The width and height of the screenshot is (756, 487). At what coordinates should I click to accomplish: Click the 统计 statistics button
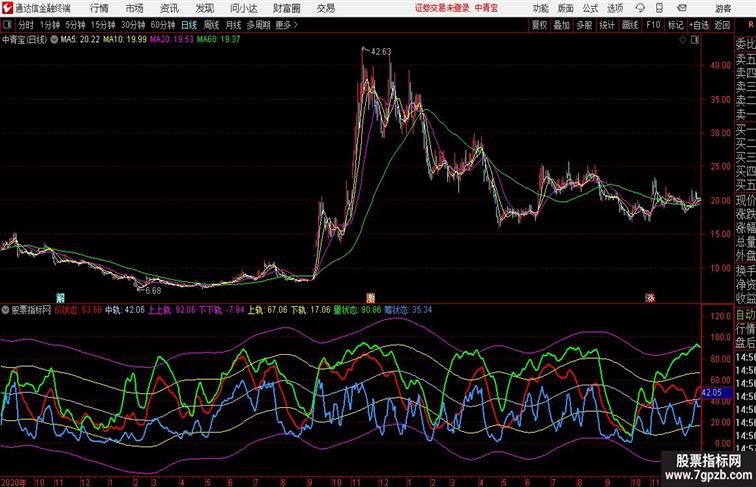pos(607,25)
